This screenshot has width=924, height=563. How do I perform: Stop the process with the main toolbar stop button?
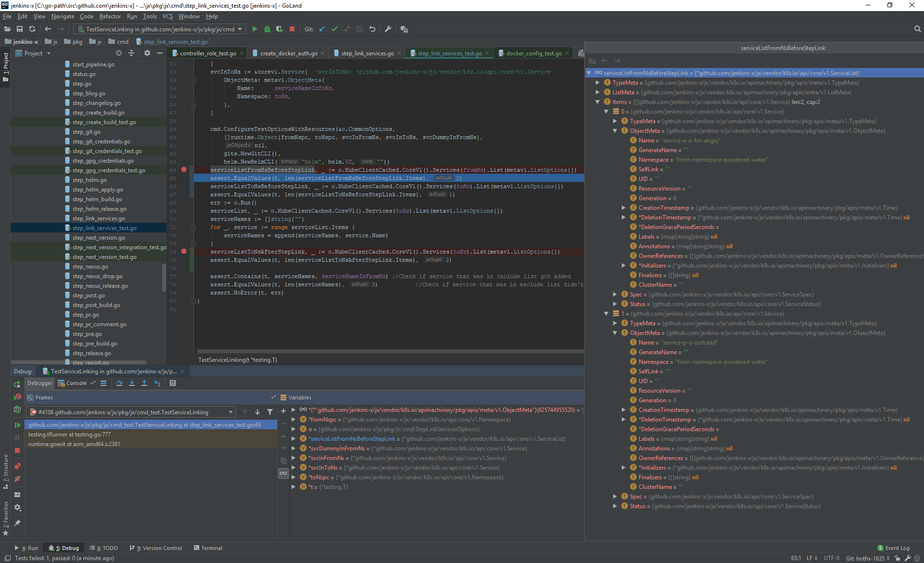[292, 29]
